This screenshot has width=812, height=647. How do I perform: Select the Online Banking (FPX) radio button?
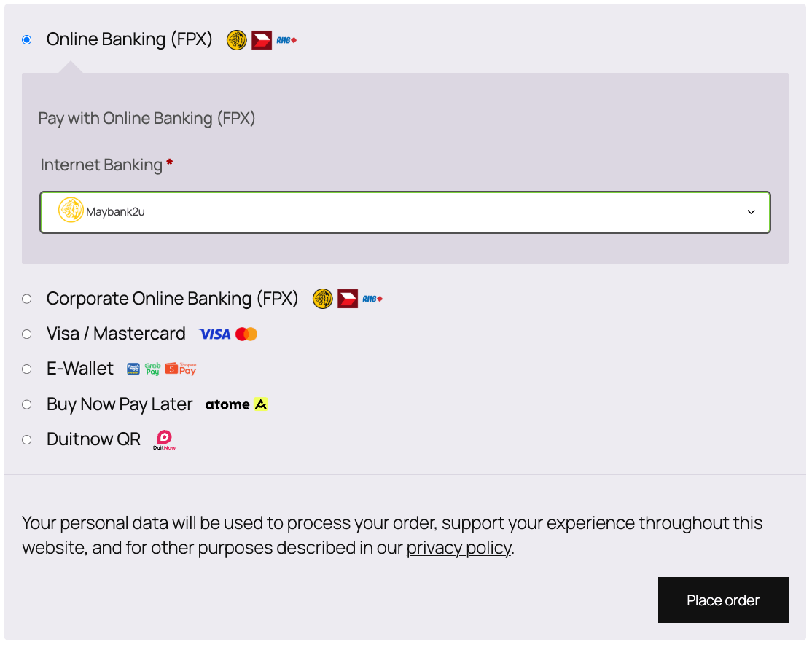(x=27, y=40)
